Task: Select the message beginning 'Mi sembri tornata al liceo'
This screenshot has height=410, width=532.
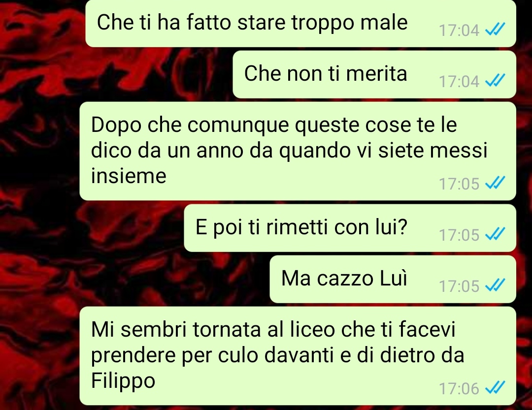Action: [298, 356]
